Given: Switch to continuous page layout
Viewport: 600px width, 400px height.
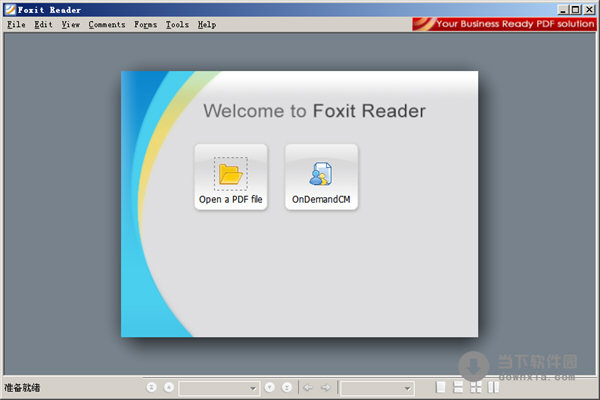Looking at the screenshot, I should click(458, 387).
